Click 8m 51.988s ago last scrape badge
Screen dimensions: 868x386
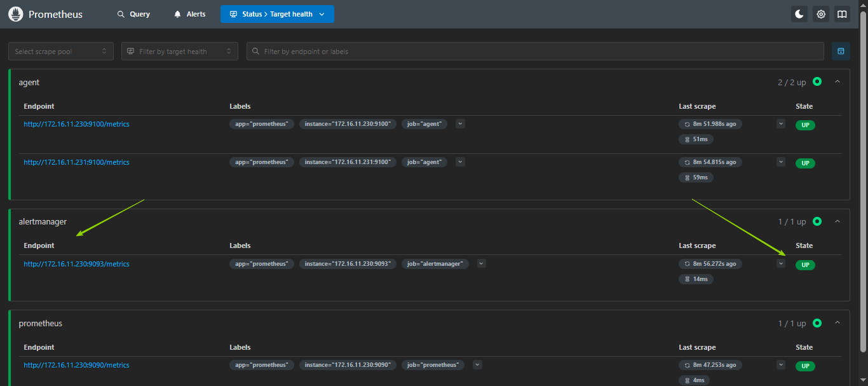[x=710, y=124]
